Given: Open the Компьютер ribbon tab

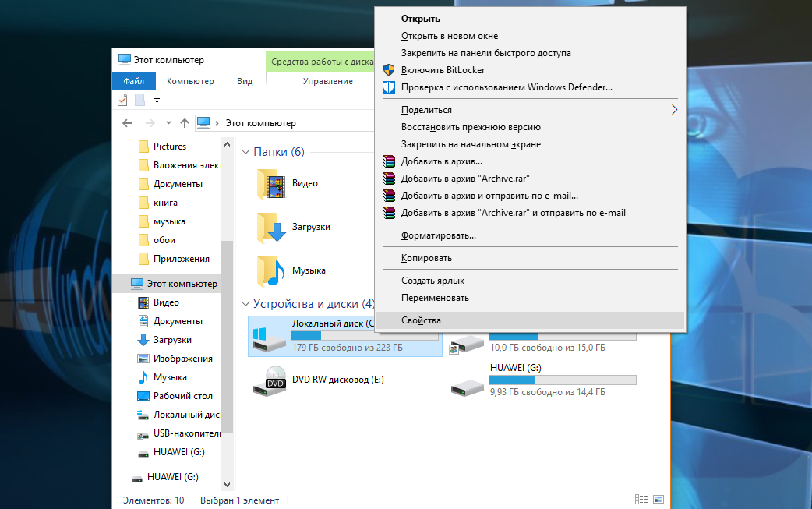Looking at the screenshot, I should point(190,81).
